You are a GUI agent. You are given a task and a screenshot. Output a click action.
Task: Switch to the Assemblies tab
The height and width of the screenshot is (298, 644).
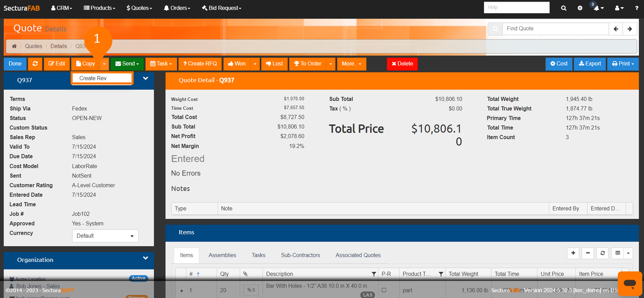pos(222,255)
